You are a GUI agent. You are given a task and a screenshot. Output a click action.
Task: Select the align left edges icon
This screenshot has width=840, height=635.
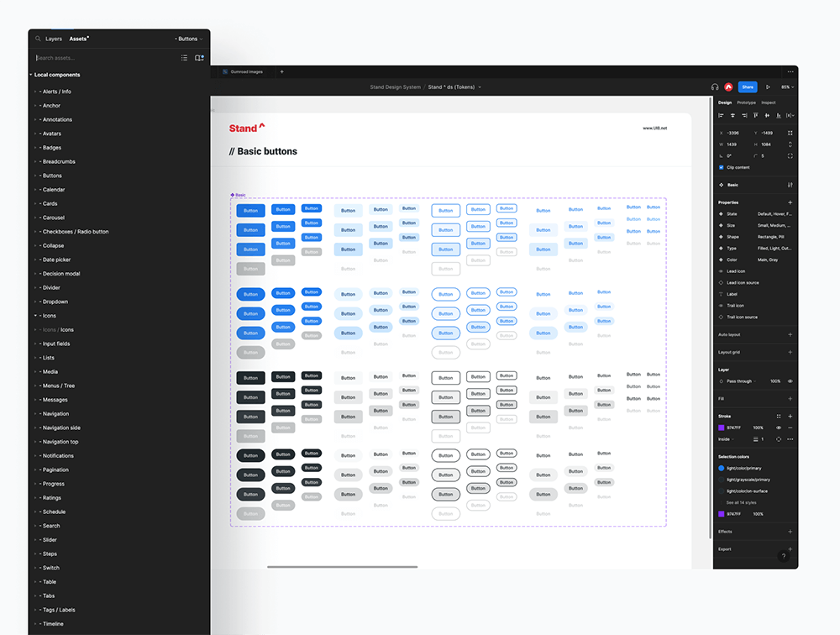(x=722, y=115)
